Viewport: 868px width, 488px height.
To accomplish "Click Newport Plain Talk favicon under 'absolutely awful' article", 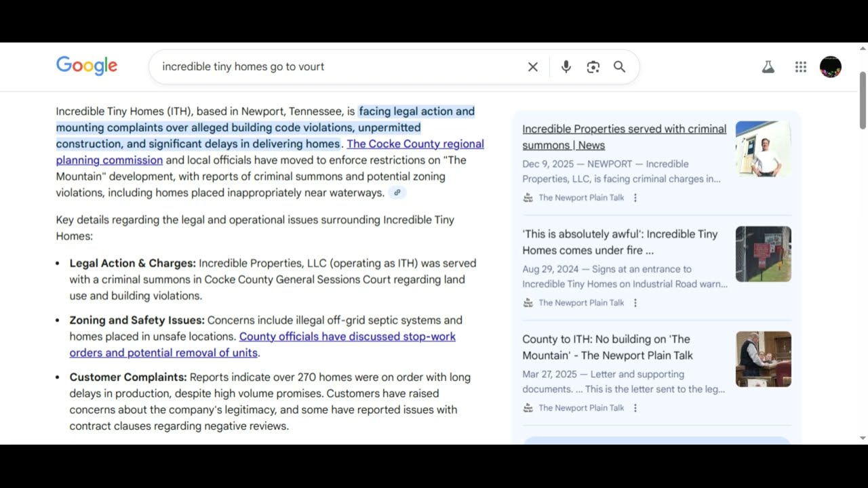I will click(x=528, y=303).
